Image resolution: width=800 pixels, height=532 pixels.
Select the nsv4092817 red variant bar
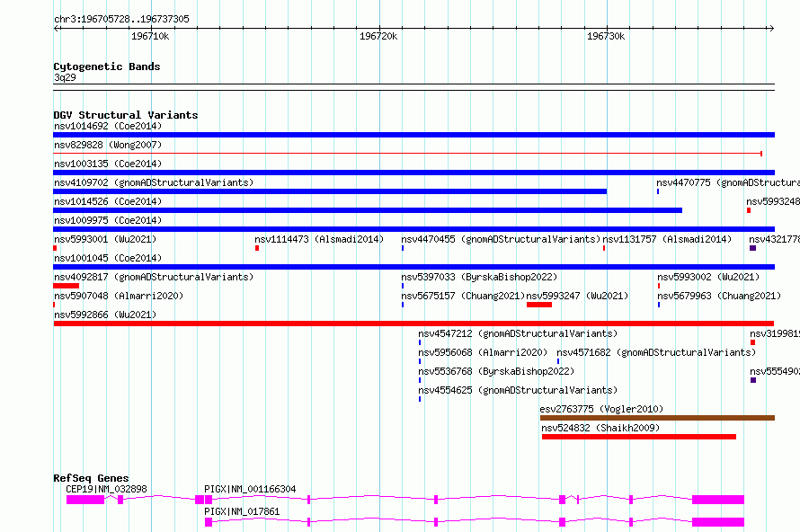[66, 286]
